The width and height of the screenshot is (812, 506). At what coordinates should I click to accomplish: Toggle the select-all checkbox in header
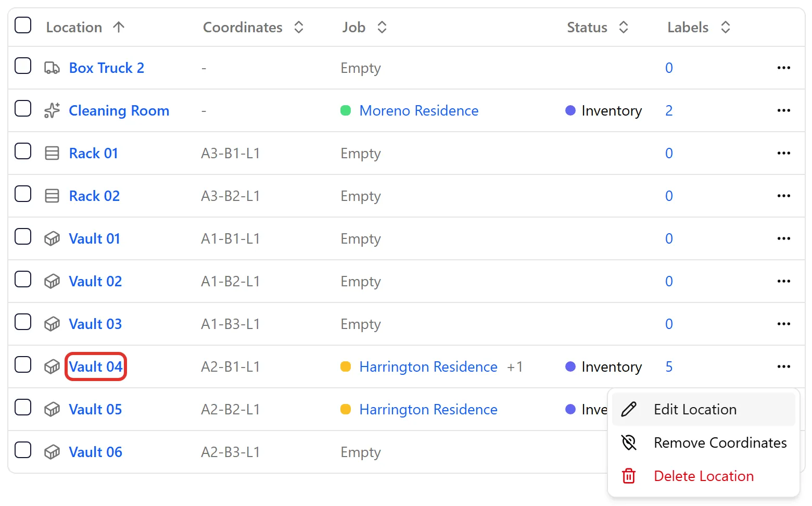[23, 25]
